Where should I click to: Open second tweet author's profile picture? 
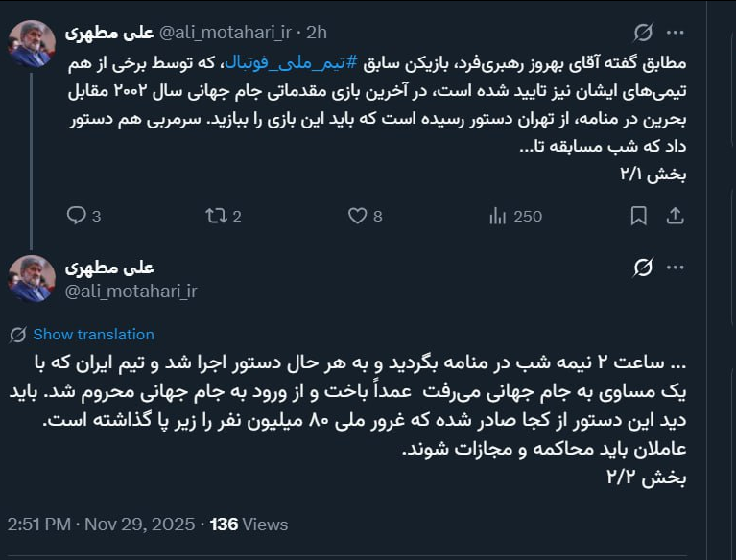(x=32, y=279)
